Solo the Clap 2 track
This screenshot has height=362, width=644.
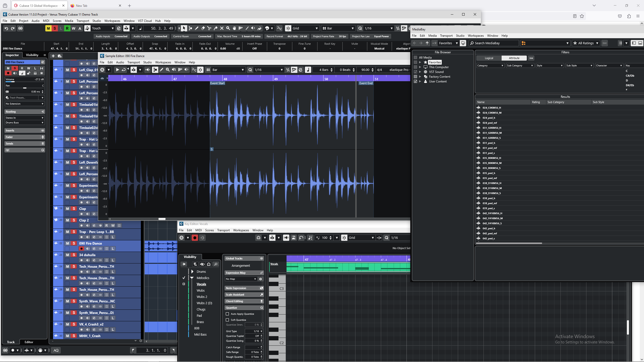point(74,220)
